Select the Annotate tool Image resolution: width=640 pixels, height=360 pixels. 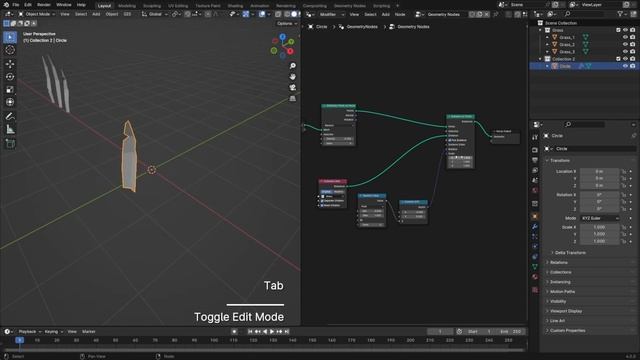(x=10, y=116)
